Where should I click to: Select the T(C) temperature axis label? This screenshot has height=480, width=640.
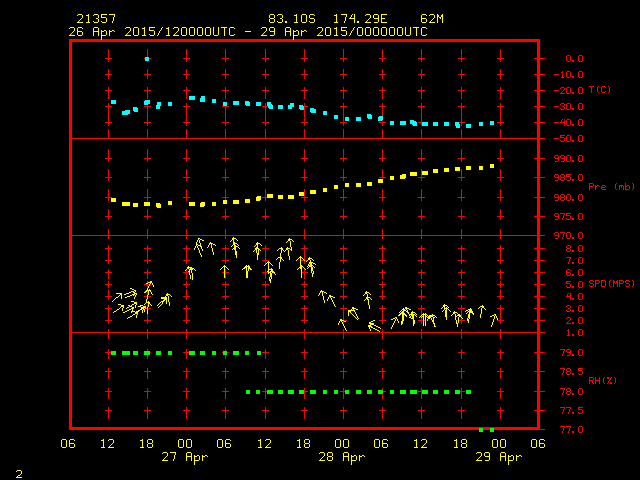tap(599, 90)
